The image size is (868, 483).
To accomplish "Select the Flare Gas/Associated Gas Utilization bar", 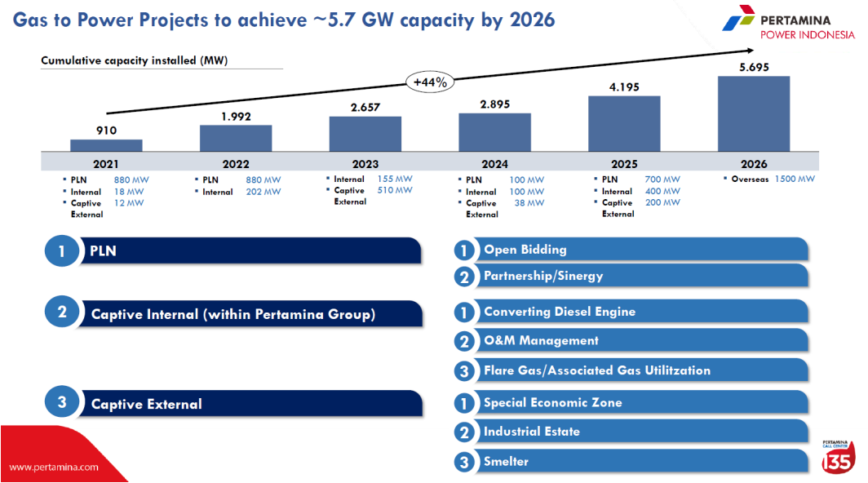I will click(x=640, y=370).
